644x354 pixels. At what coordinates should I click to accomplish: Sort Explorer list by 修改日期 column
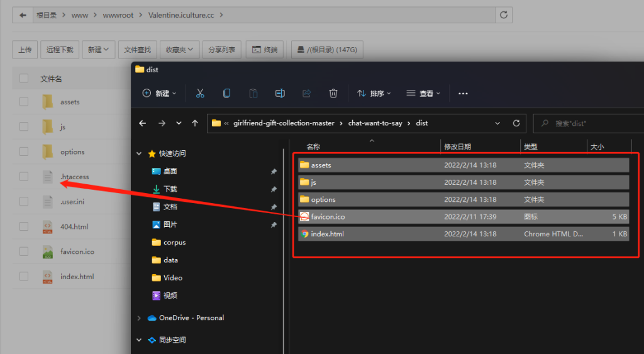[458, 147]
